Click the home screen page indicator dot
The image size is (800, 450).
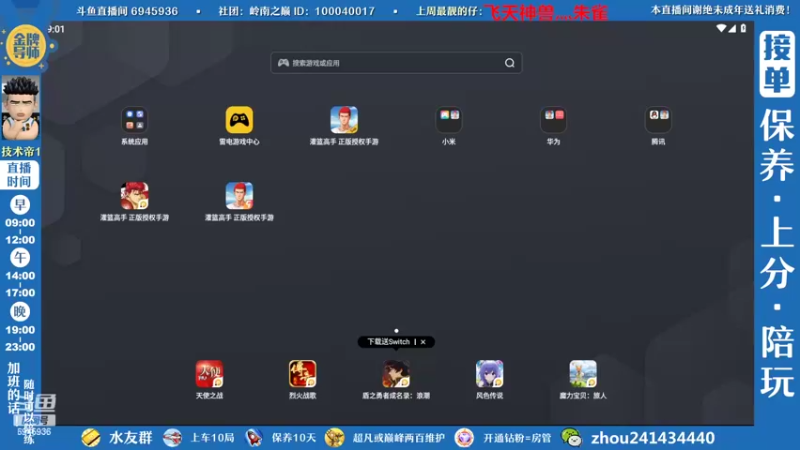click(x=396, y=331)
